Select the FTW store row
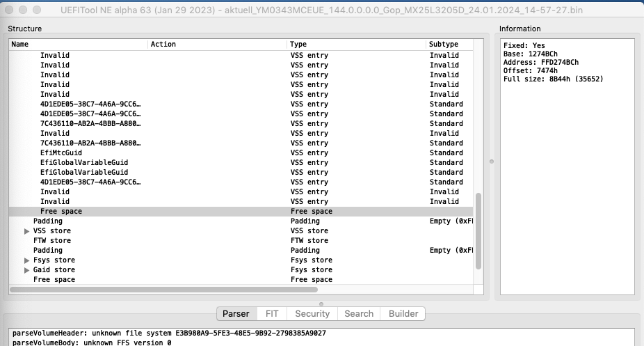Screen dimensions: 644x346 tap(241, 241)
